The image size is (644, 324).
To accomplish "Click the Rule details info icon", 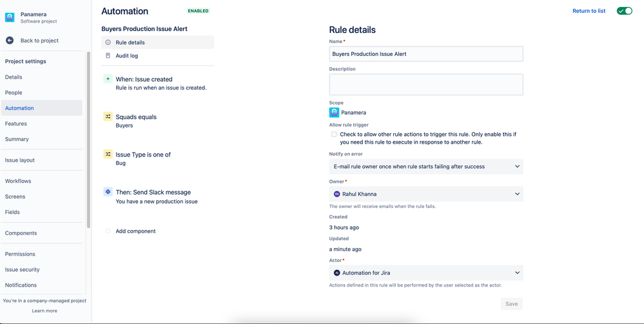I will click(x=108, y=43).
